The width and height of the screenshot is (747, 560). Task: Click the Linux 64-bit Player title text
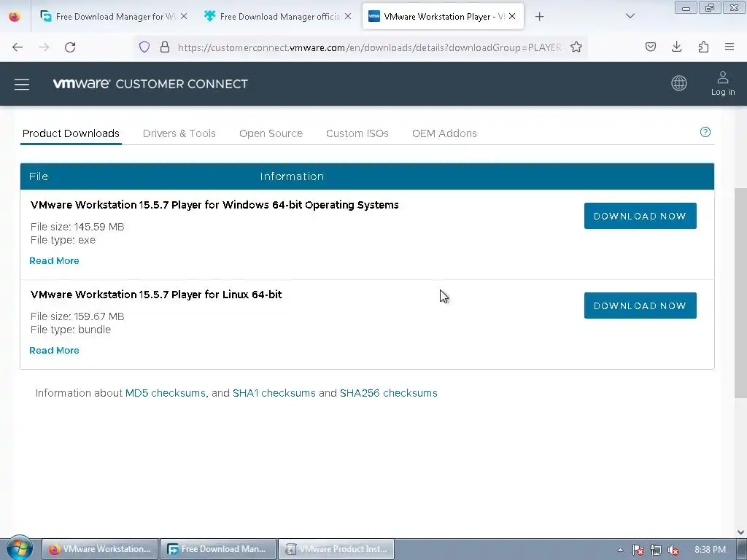pyautogui.click(x=156, y=295)
